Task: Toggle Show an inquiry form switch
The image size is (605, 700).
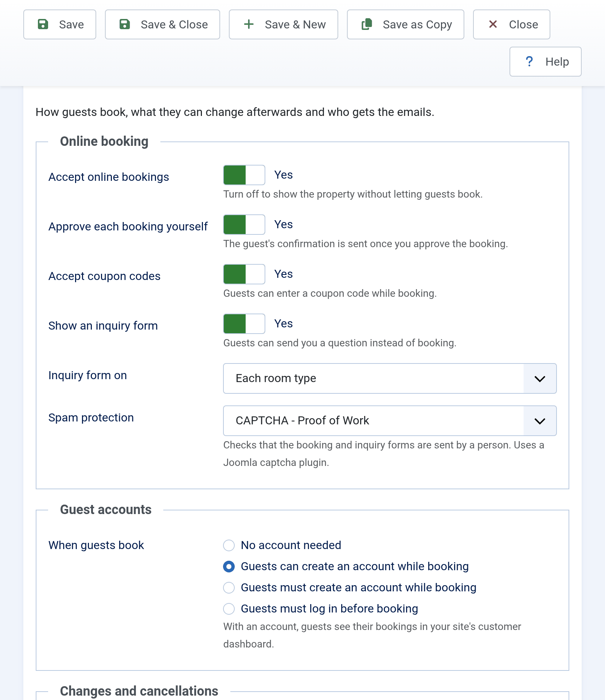Action: pos(244,324)
